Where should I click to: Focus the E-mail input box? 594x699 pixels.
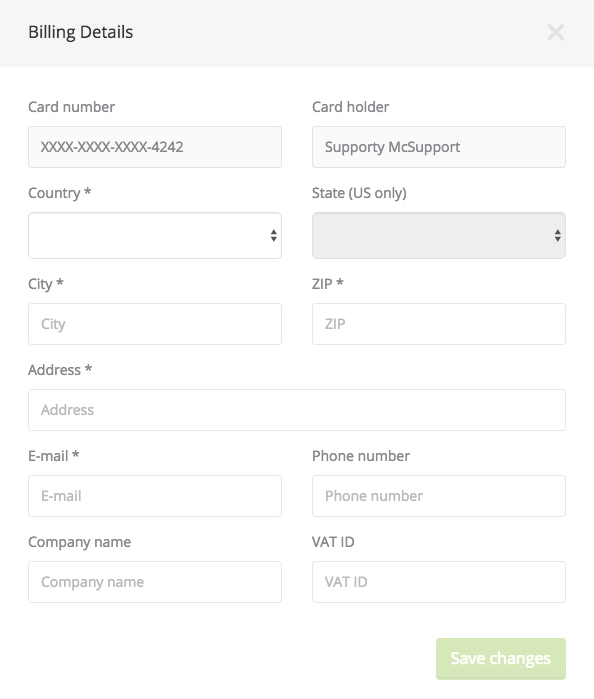pos(155,496)
